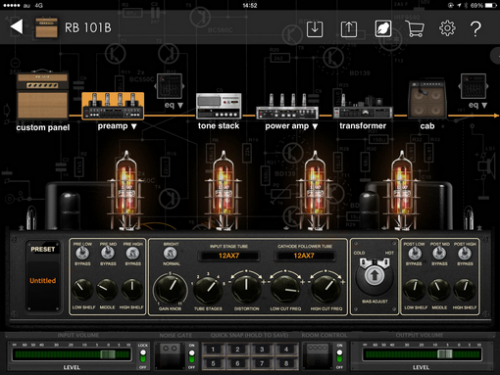Toggle the Room Control on/off switch
Screen dimensions: 500x375
pyautogui.click(x=339, y=356)
